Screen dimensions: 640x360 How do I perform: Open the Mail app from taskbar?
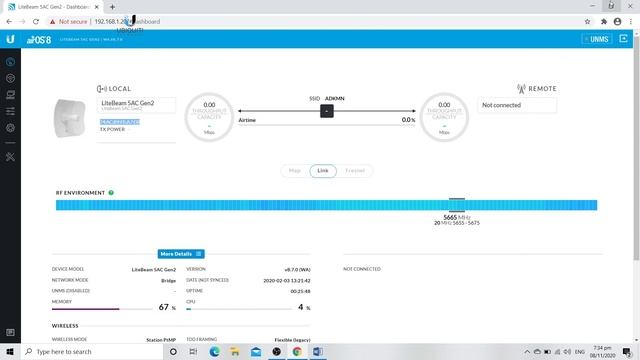point(256,351)
